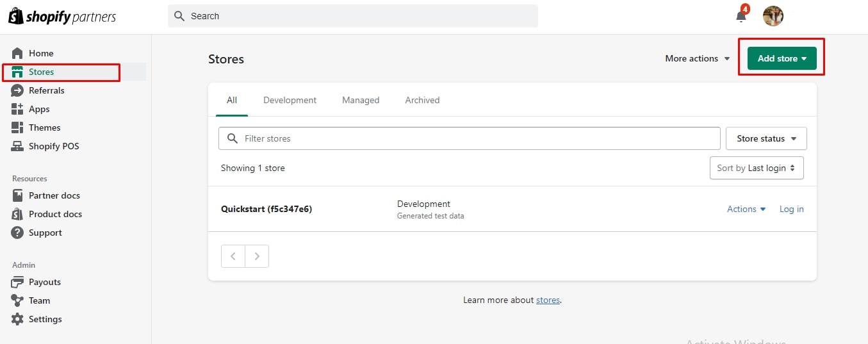Click the Shopify POS icon

tap(17, 146)
